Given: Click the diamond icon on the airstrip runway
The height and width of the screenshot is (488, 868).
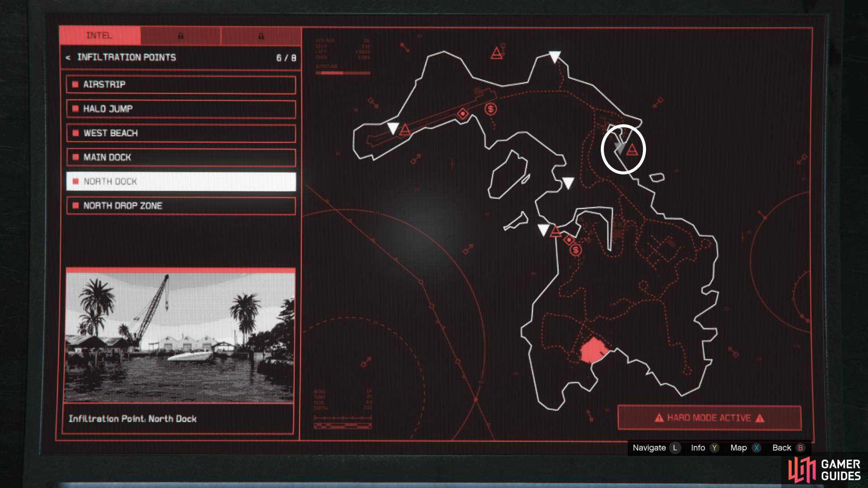Looking at the screenshot, I should [462, 114].
